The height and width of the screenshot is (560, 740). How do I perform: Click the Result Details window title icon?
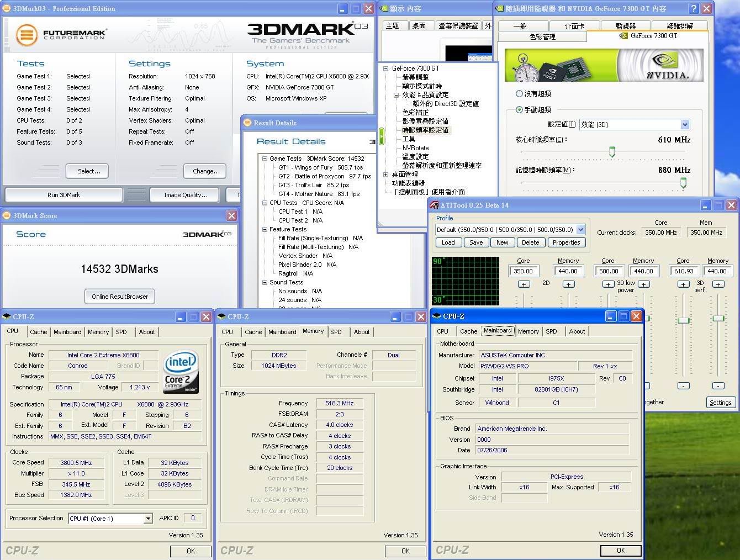[x=247, y=123]
